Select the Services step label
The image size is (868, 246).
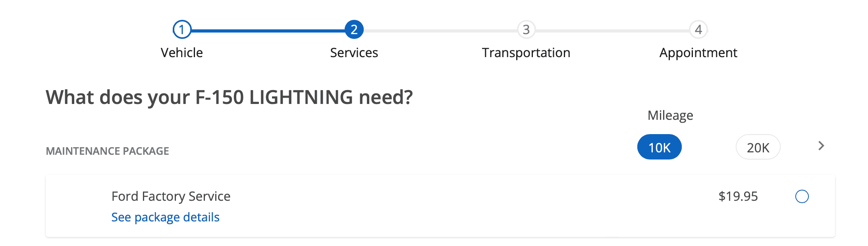click(354, 53)
